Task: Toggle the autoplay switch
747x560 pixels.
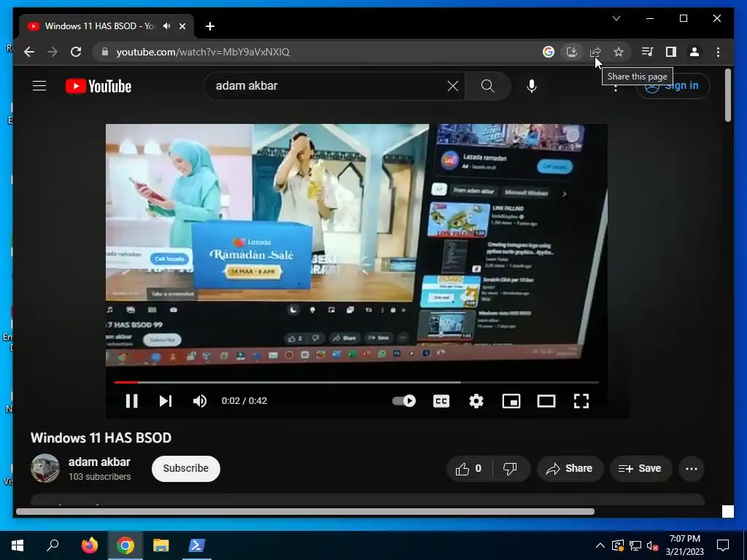Action: point(404,401)
